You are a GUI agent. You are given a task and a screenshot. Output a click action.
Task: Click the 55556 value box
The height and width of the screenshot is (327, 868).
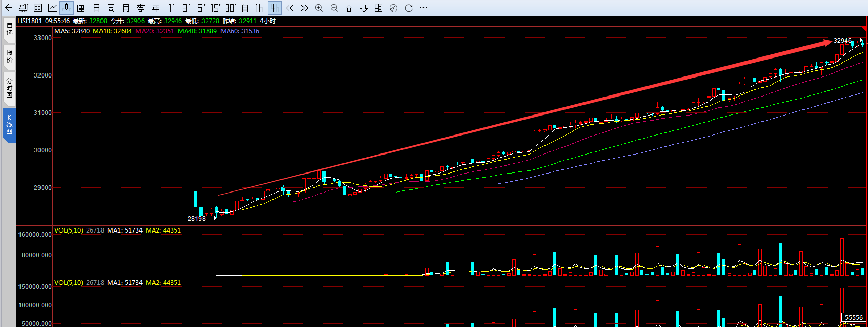854,318
